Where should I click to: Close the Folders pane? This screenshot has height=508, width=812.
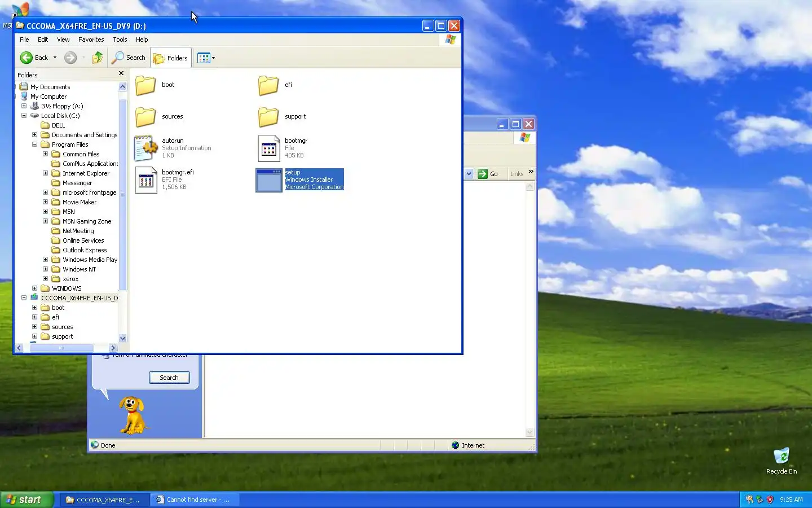121,74
